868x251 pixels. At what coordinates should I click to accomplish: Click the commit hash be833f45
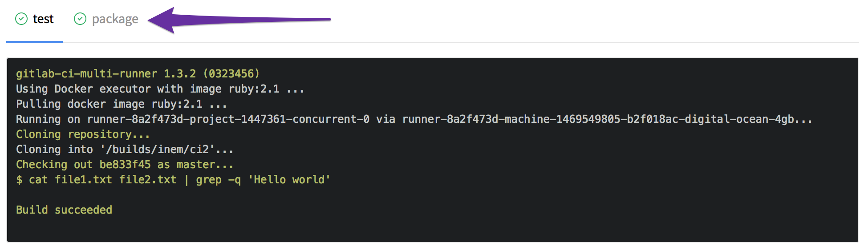pos(125,164)
